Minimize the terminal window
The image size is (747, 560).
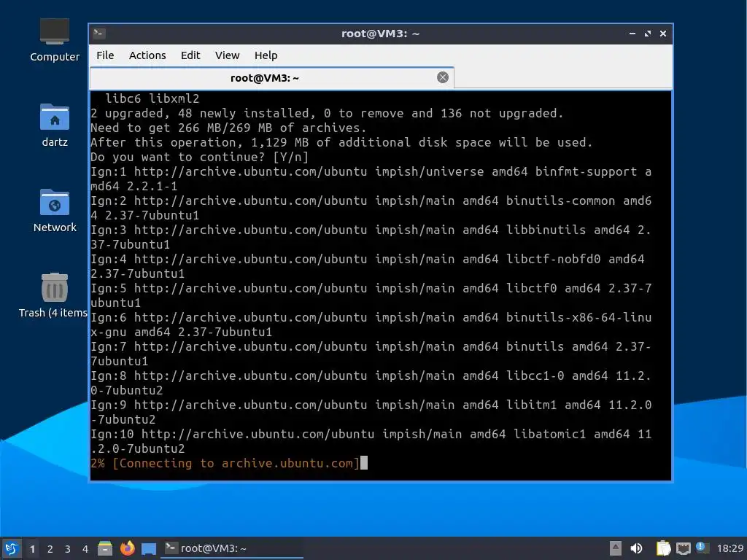pos(632,34)
